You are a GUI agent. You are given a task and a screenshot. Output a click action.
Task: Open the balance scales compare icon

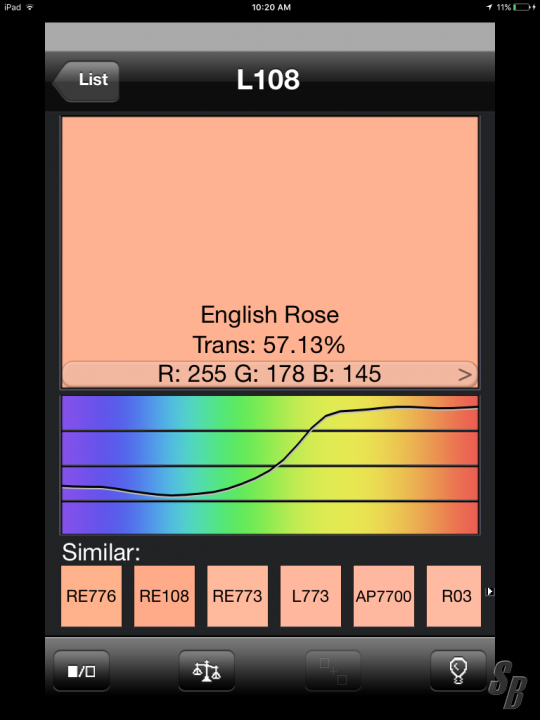[207, 671]
